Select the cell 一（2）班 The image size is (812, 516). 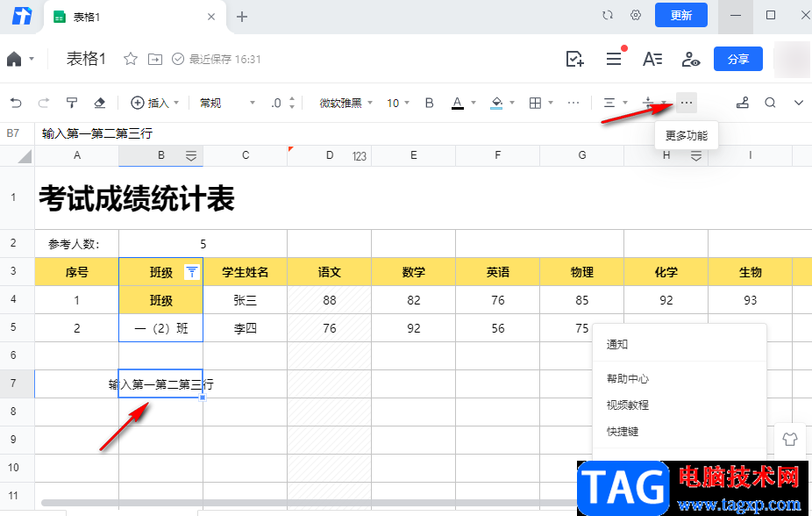point(161,328)
